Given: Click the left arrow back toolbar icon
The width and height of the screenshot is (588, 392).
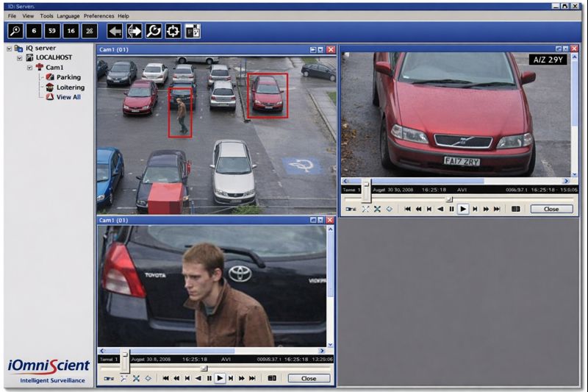Looking at the screenshot, I should point(115,31).
